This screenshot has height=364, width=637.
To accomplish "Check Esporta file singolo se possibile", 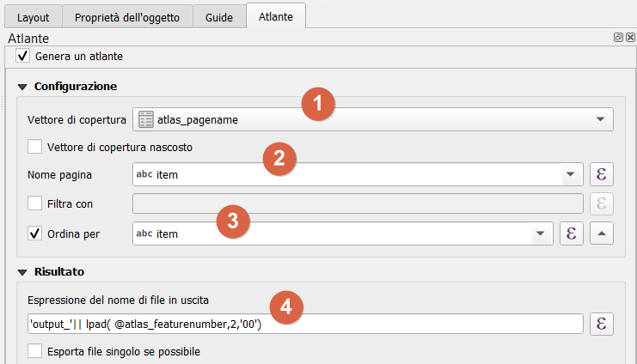I will [x=35, y=351].
